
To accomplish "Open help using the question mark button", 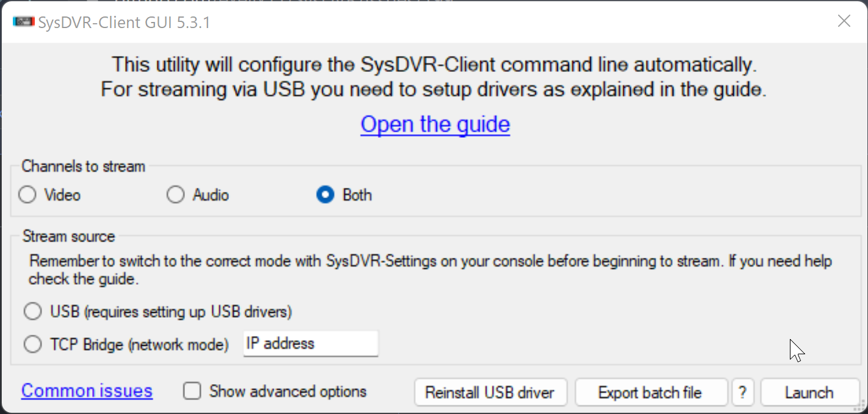I will [743, 392].
